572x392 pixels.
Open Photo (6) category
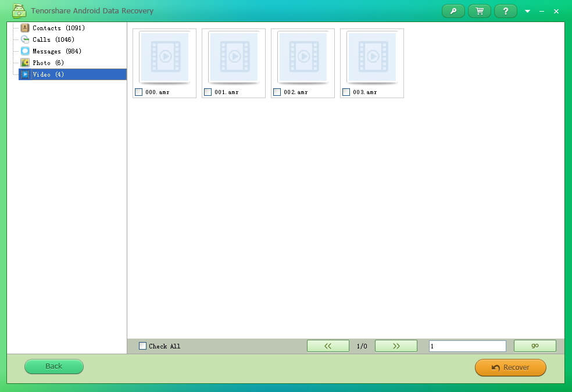coord(48,63)
